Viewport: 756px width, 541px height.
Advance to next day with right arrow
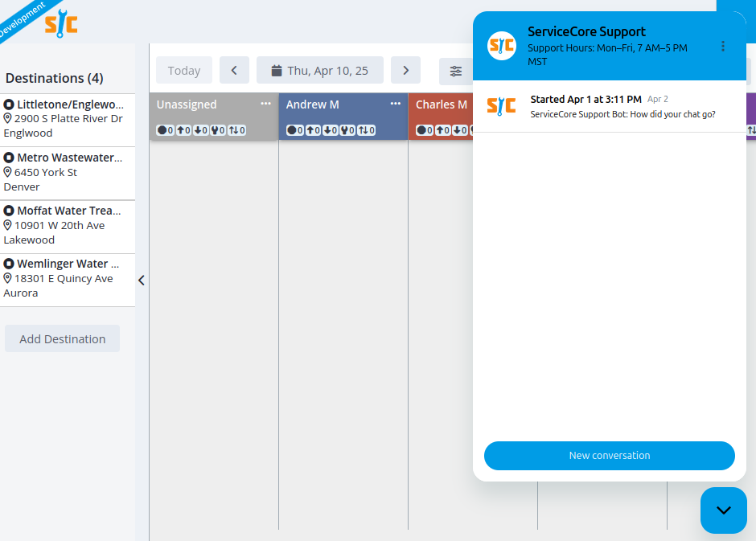[405, 70]
